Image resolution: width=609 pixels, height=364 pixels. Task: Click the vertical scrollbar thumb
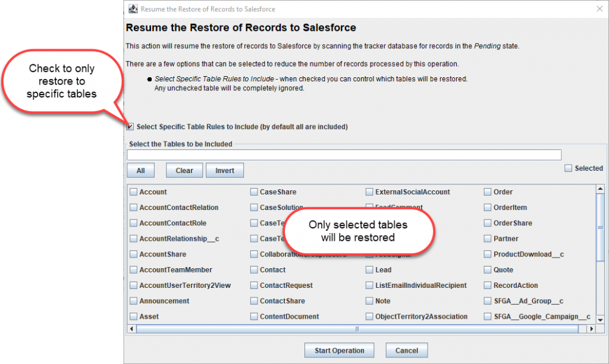pos(601,227)
